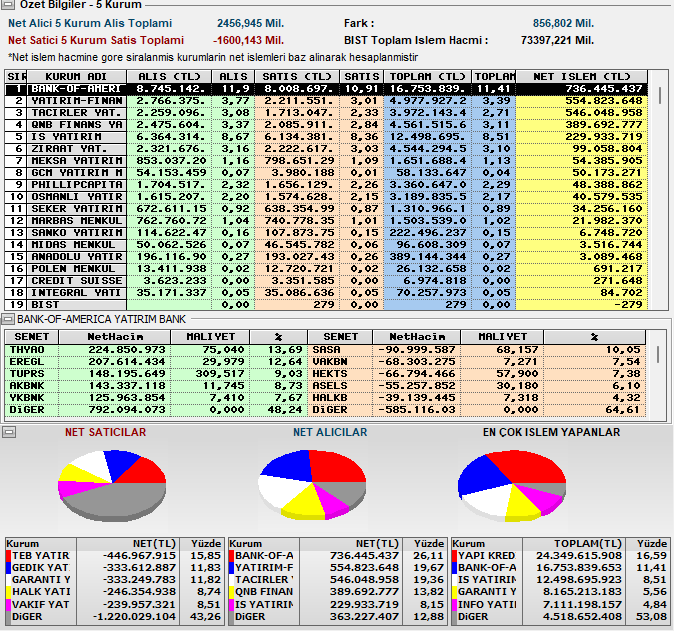This screenshot has width=674, height=631.
Task: Click the blue swatch beside YATIRIM-F legend
Action: [232, 568]
